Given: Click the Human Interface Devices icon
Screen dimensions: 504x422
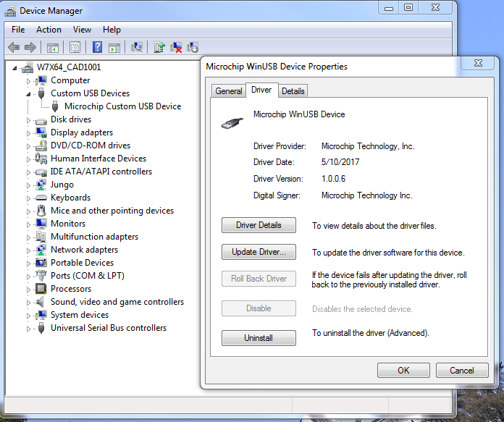Looking at the screenshot, I should coord(41,159).
